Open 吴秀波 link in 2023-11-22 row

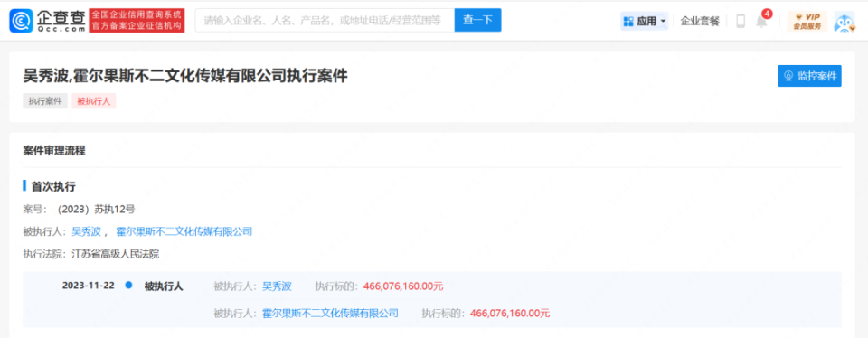pos(277,286)
